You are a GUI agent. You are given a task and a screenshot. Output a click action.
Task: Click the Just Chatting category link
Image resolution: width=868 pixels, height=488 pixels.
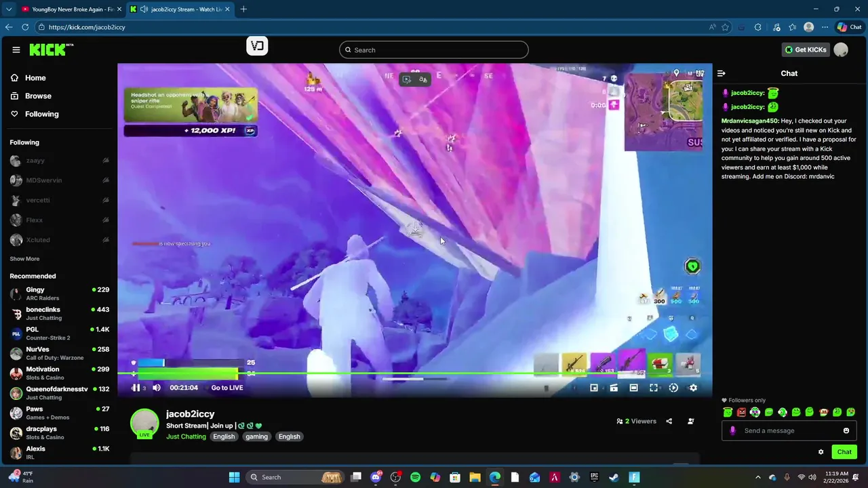[186, 436]
